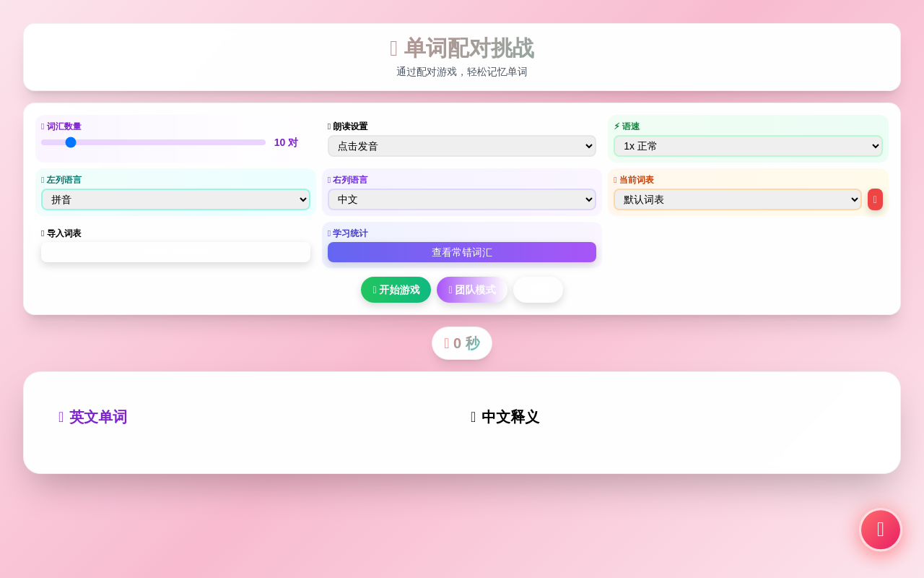Click the lightning icon next to 语速
The image size is (924, 578).
coord(616,126)
